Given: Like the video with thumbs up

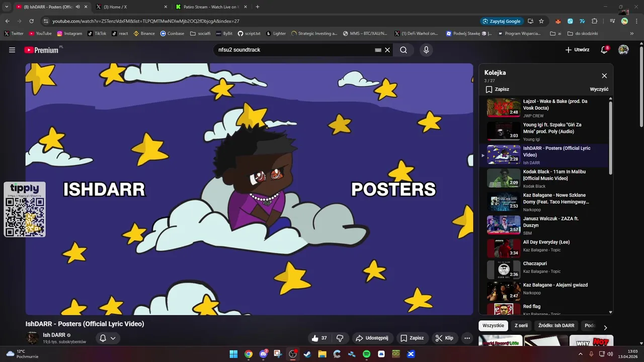Looking at the screenshot, I should pyautogui.click(x=320, y=338).
